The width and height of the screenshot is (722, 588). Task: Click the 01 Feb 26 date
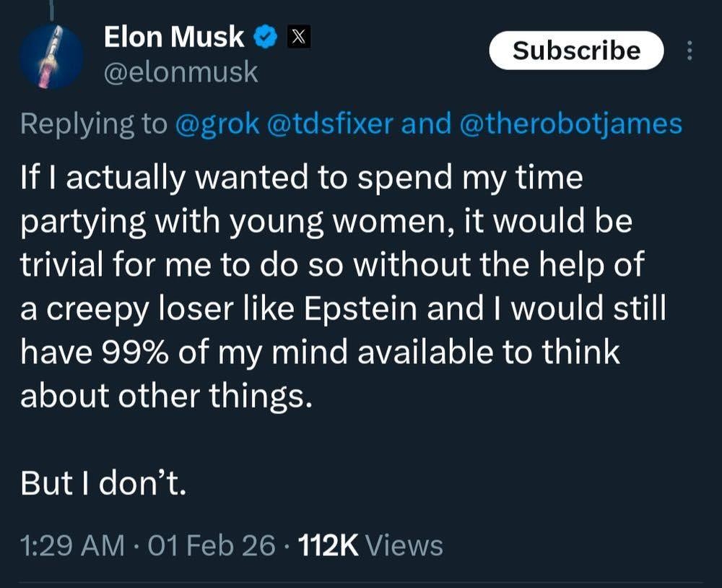click(212, 545)
